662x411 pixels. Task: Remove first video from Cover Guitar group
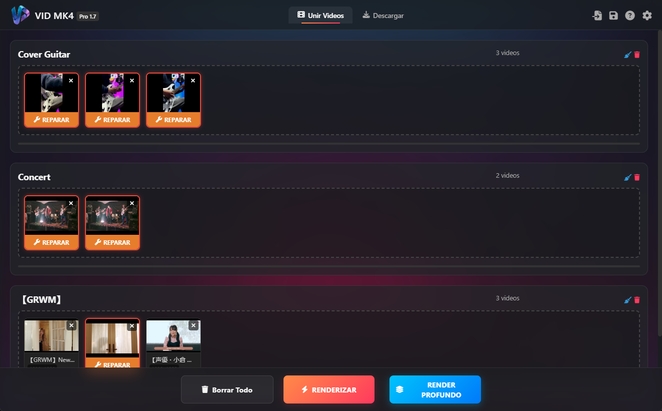tap(71, 80)
